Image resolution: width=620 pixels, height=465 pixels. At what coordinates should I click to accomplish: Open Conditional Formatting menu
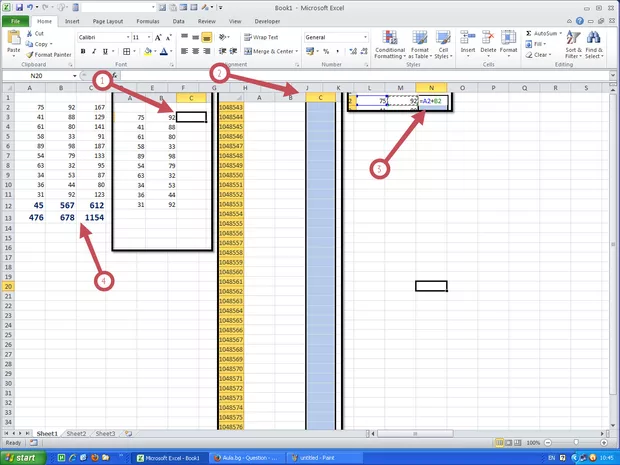tap(390, 45)
